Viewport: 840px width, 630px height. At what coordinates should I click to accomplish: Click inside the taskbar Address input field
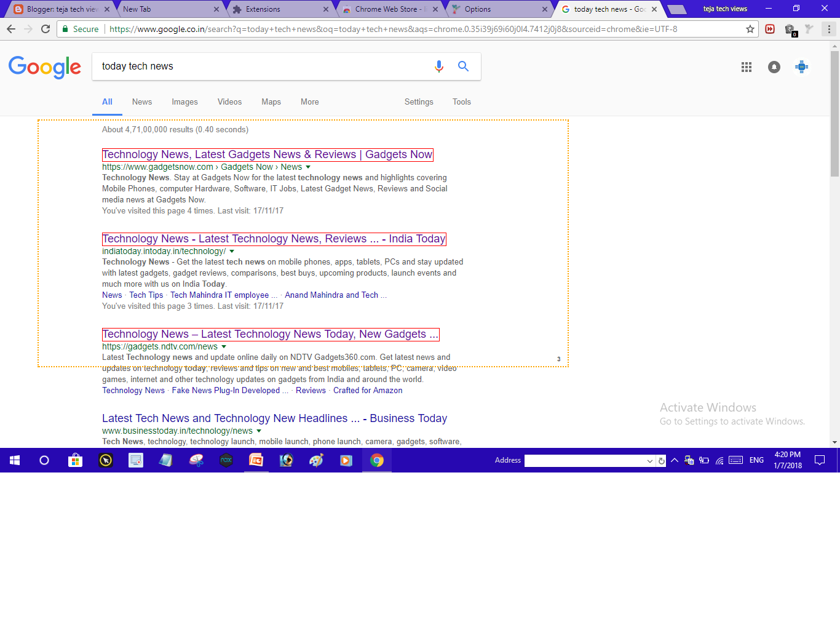(x=587, y=460)
